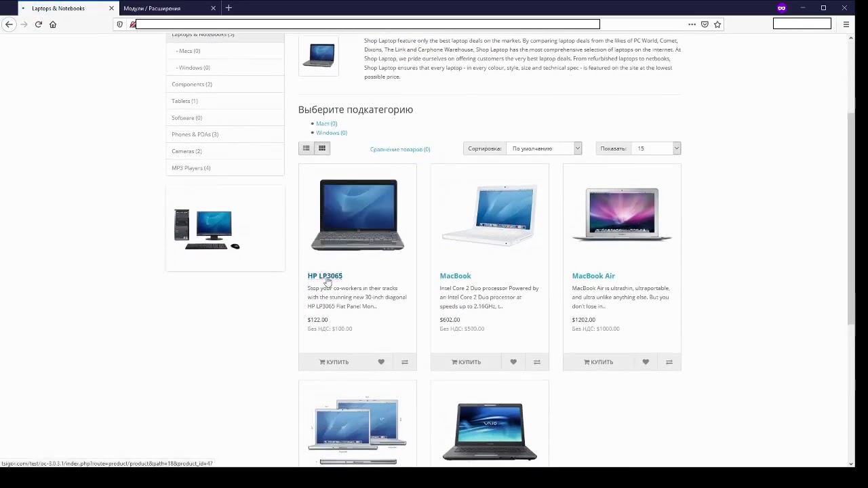The image size is (868, 488).
Task: Close the Модули / Расширения tab
Action: tap(214, 8)
